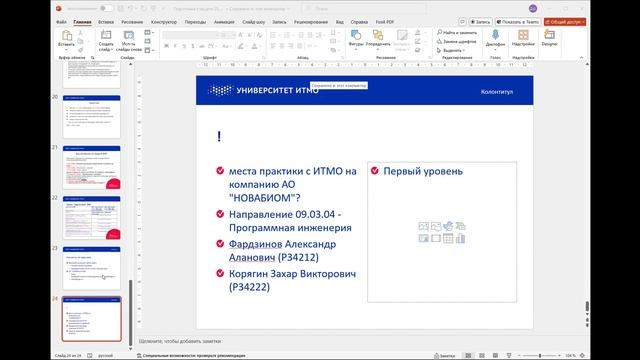Click the Save icon in quick access toolbar

[x=121, y=8]
